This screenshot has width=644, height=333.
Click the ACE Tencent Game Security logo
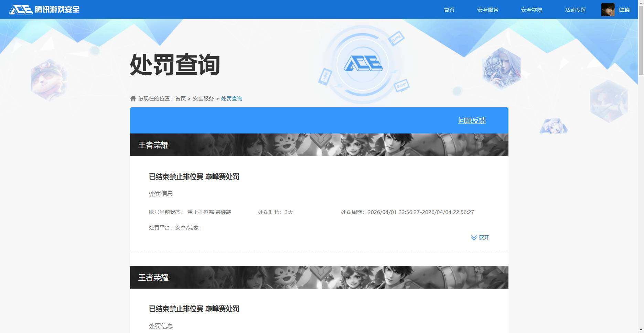[x=44, y=9]
